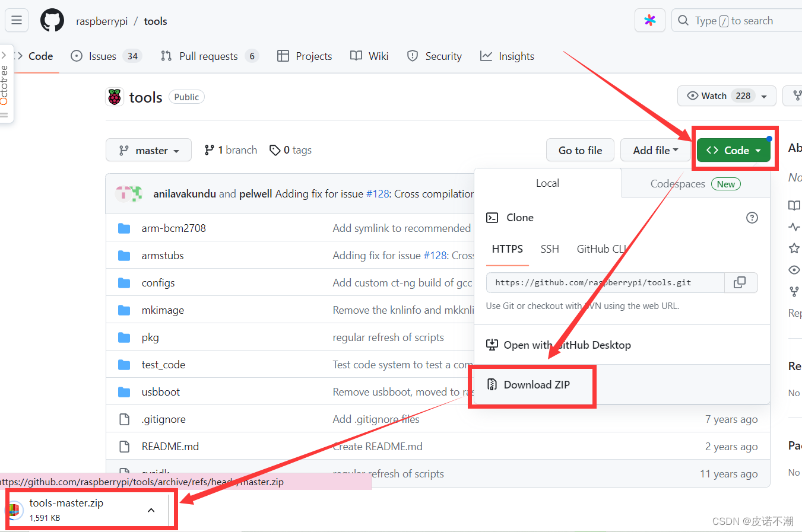
Task: Open the raspberrypi owner link
Action: (x=102, y=21)
